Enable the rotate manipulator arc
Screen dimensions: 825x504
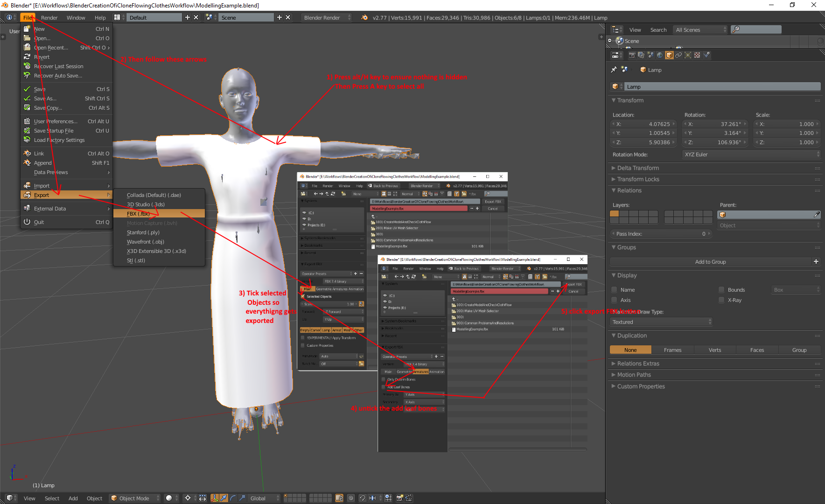pyautogui.click(x=233, y=498)
